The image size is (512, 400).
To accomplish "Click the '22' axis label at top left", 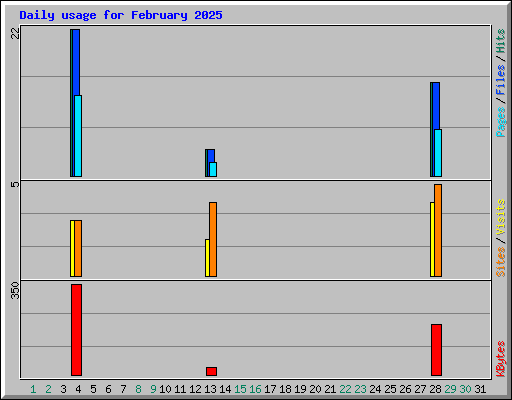I will pyautogui.click(x=15, y=33).
